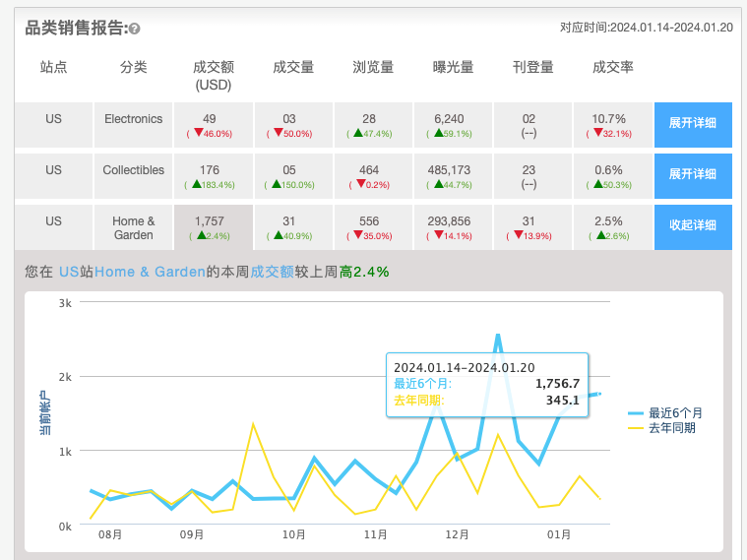This screenshot has width=747, height=560.
Task: Click the 10月 label on the chart axis
Action: point(293,534)
